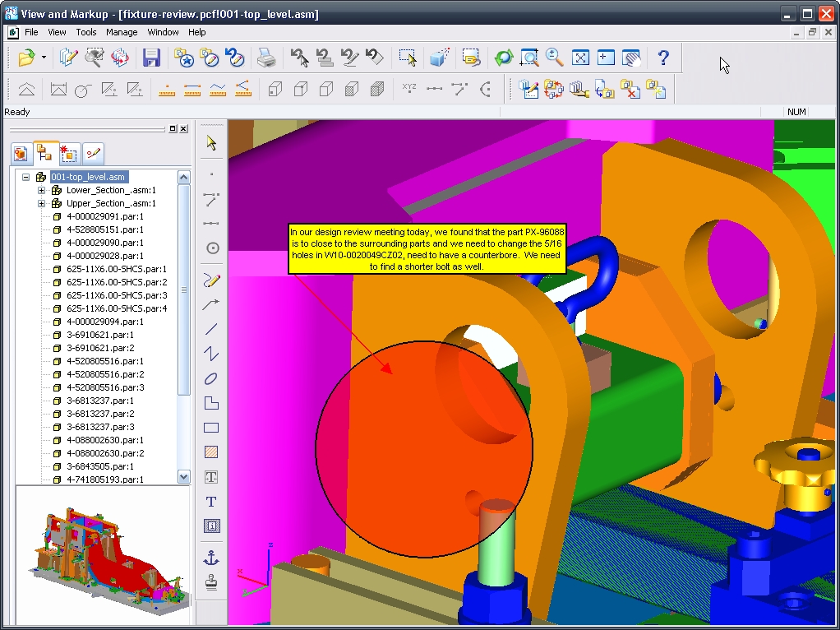840x630 pixels.
Task: Choose the yellow Select arrow in vertical toolbar
Action: click(211, 142)
